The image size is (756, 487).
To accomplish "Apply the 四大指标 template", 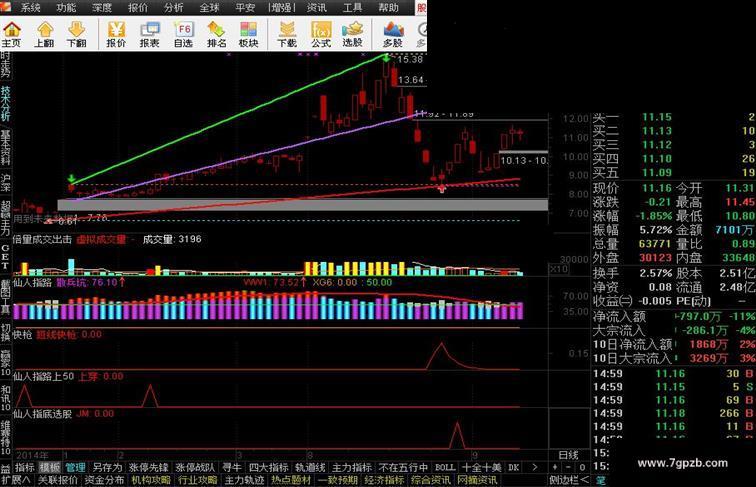I will [x=268, y=467].
